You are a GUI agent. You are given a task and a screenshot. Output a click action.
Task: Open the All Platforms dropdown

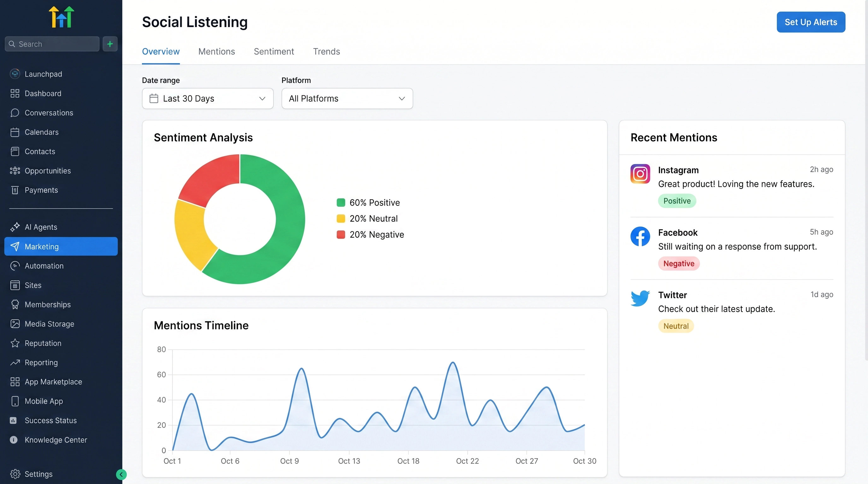click(x=347, y=98)
